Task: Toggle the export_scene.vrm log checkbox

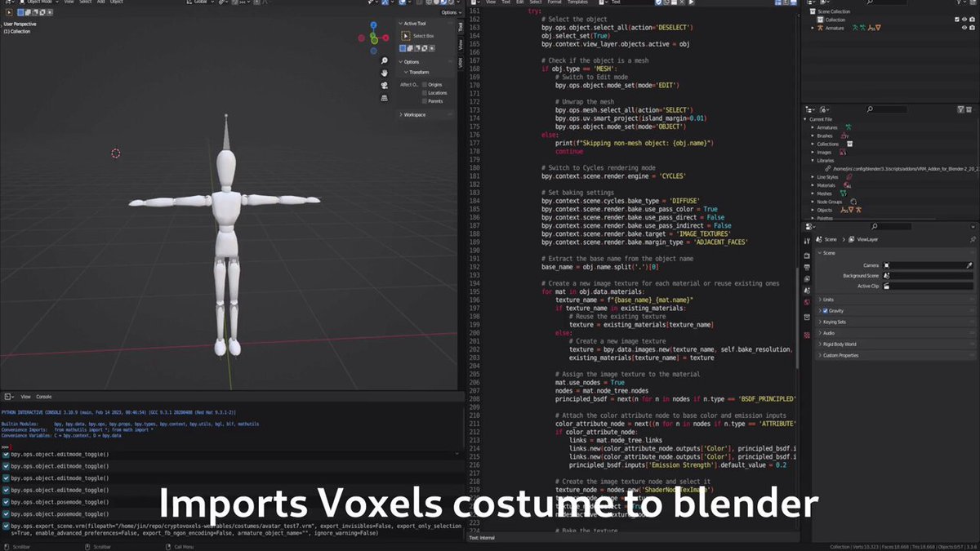Action: pos(7,526)
